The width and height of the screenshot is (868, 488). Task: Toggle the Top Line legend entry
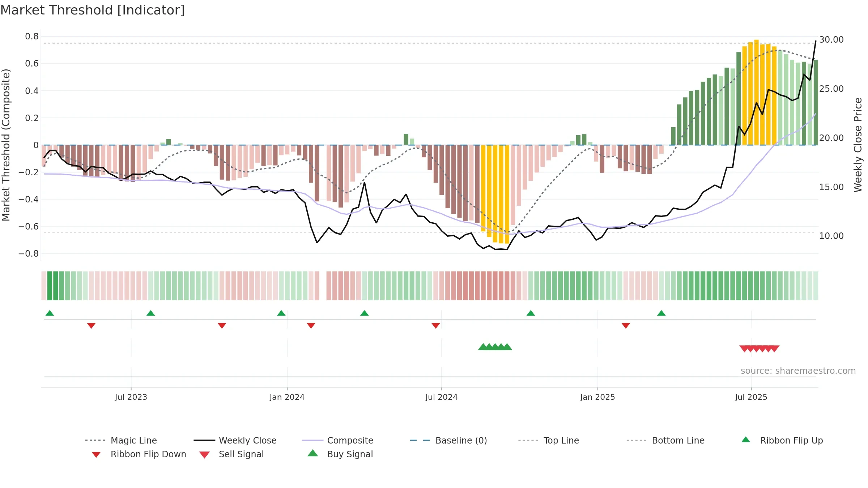click(549, 440)
